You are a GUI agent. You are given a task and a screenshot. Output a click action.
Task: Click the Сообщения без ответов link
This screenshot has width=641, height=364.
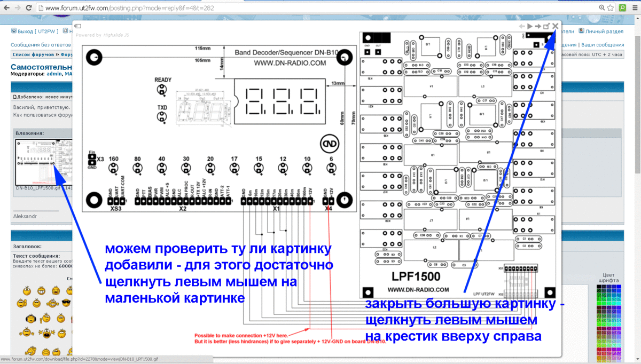click(41, 45)
